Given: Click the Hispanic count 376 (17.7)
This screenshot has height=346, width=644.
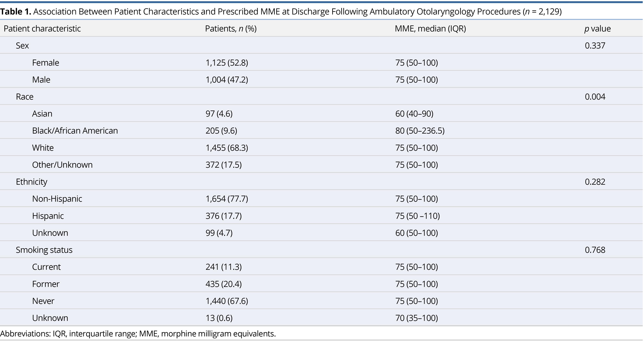Looking at the screenshot, I should 223,216.
